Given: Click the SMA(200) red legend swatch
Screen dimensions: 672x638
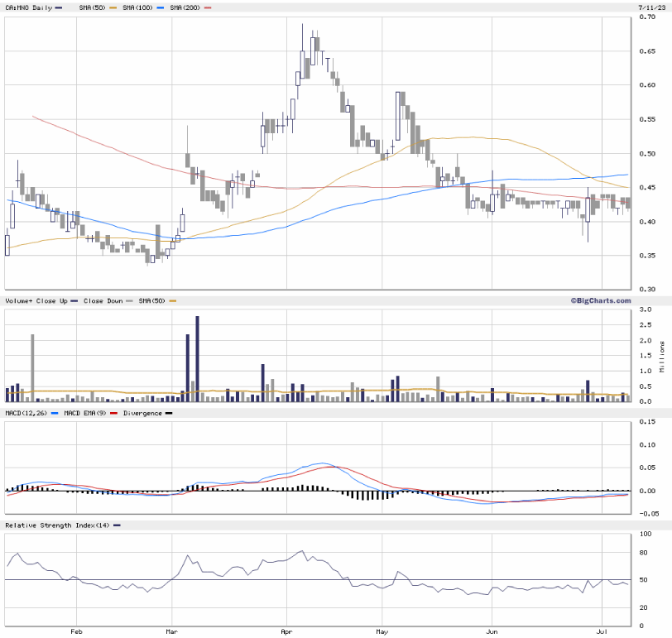Looking at the screenshot, I should tap(207, 7).
